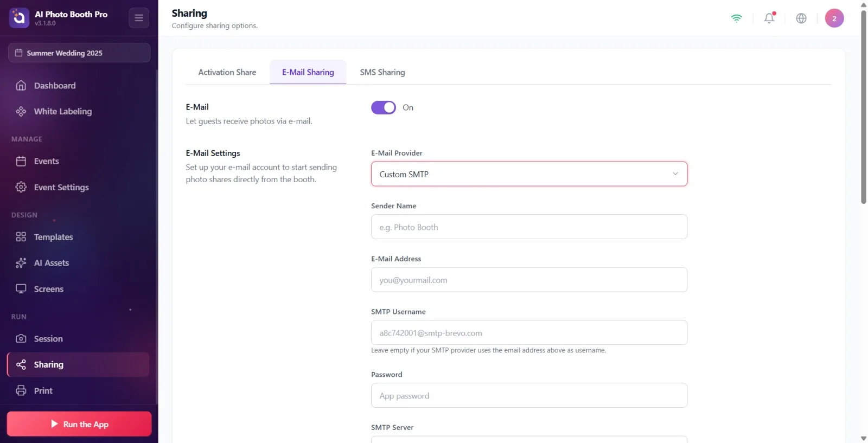This screenshot has height=443, width=868.
Task: Go to Dashboard page
Action: [x=78, y=86]
